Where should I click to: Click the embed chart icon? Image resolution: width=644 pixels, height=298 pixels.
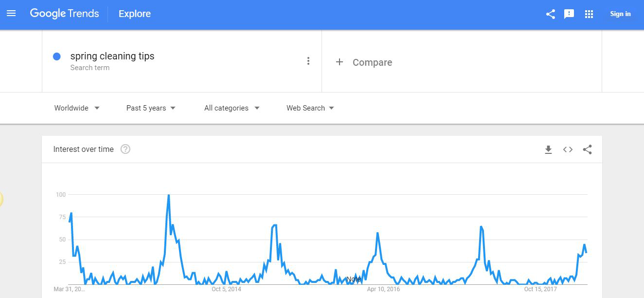tap(567, 149)
